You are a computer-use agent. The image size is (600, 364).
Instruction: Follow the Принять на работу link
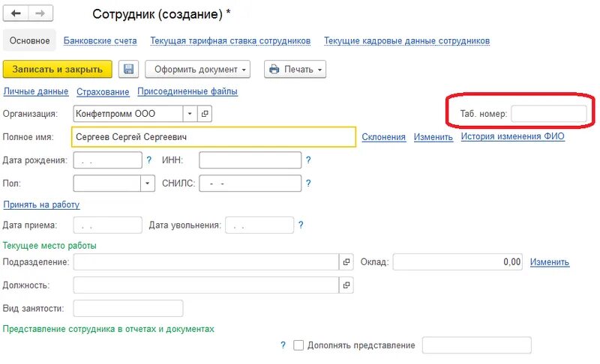[x=41, y=204]
